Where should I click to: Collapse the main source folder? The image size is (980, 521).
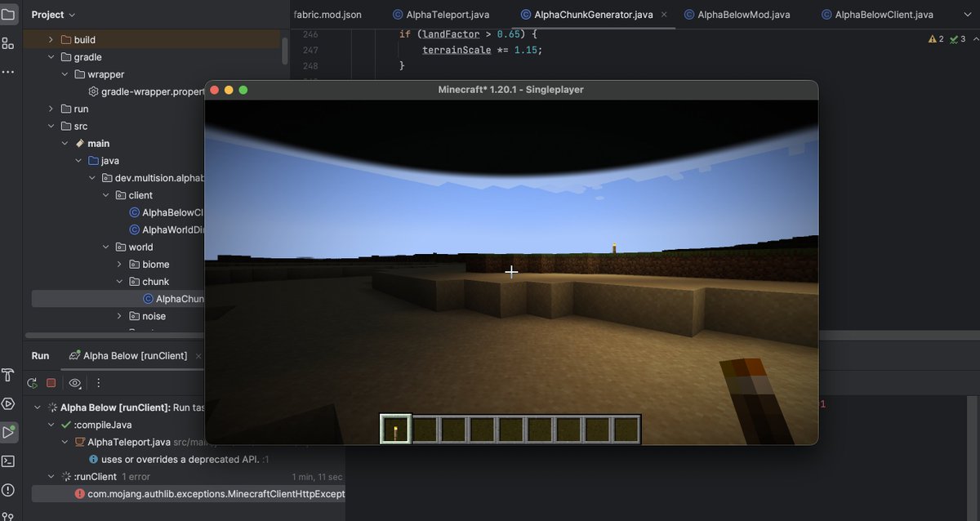click(65, 144)
